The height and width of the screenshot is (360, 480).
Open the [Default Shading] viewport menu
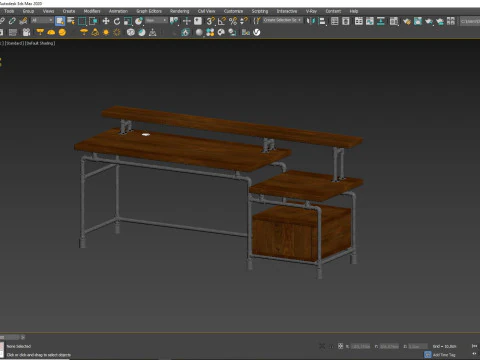(x=40, y=43)
